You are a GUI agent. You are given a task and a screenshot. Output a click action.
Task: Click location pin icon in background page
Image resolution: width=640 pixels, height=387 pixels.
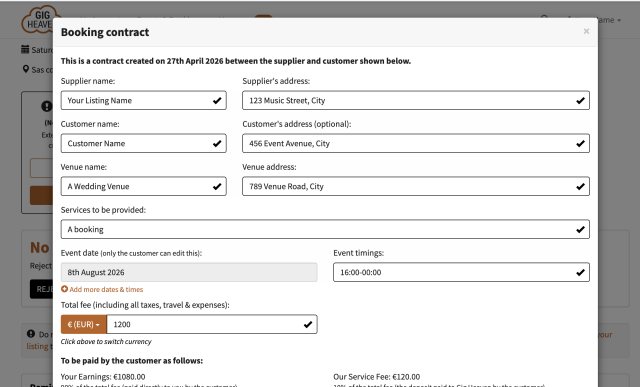(x=26, y=69)
